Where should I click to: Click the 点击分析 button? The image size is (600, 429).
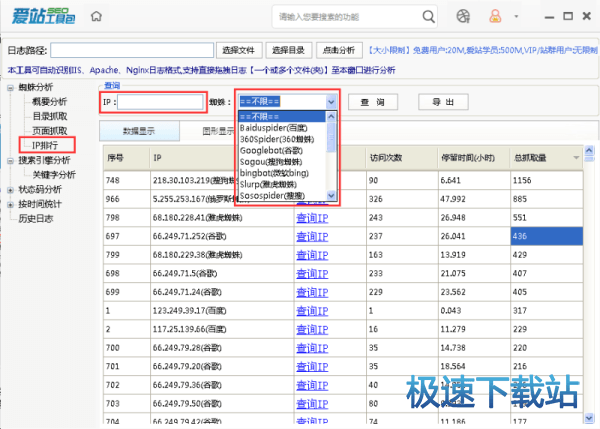339,50
